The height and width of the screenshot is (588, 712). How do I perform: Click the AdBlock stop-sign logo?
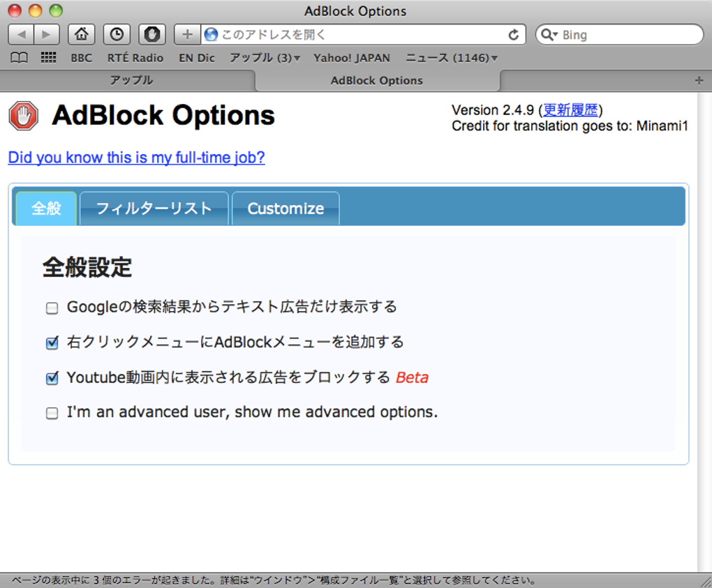[24, 116]
